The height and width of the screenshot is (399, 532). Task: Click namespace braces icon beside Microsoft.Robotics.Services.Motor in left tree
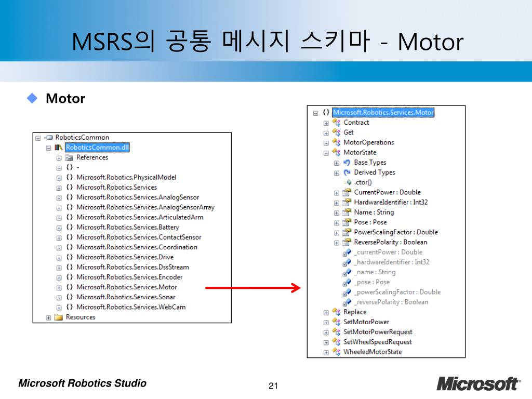click(x=70, y=287)
